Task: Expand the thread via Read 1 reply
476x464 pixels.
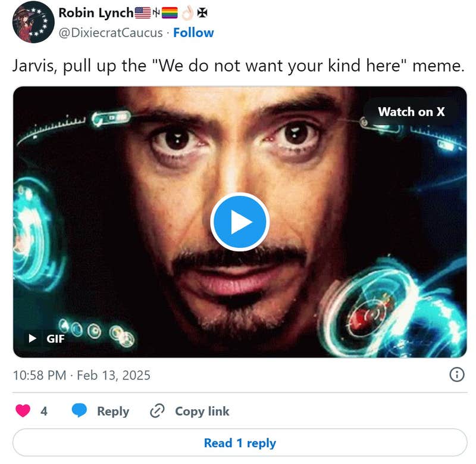Action: tap(239, 443)
